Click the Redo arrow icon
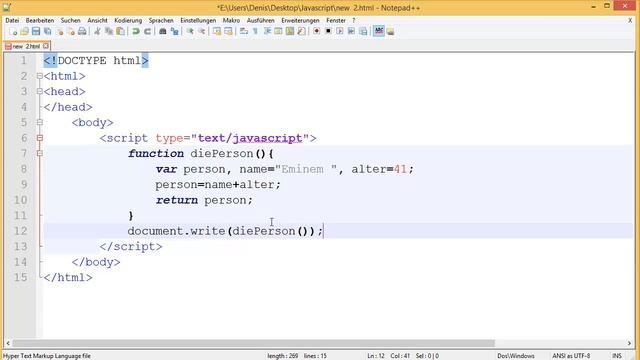 coord(147,31)
